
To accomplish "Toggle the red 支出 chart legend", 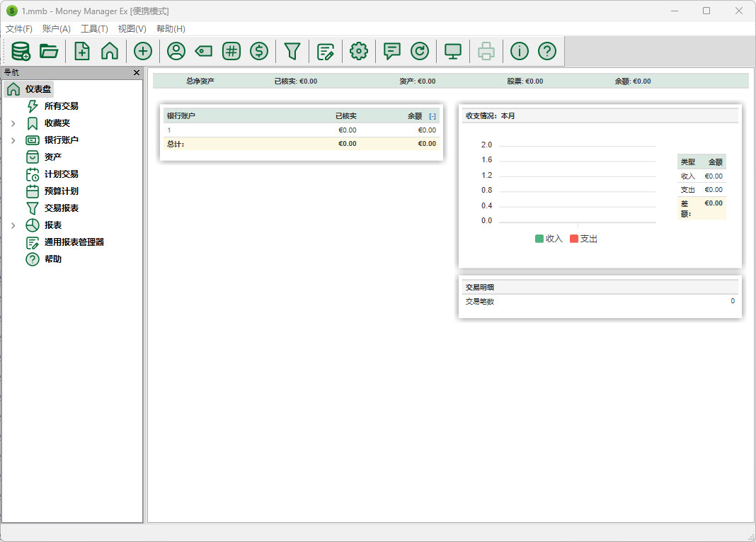I will click(583, 239).
